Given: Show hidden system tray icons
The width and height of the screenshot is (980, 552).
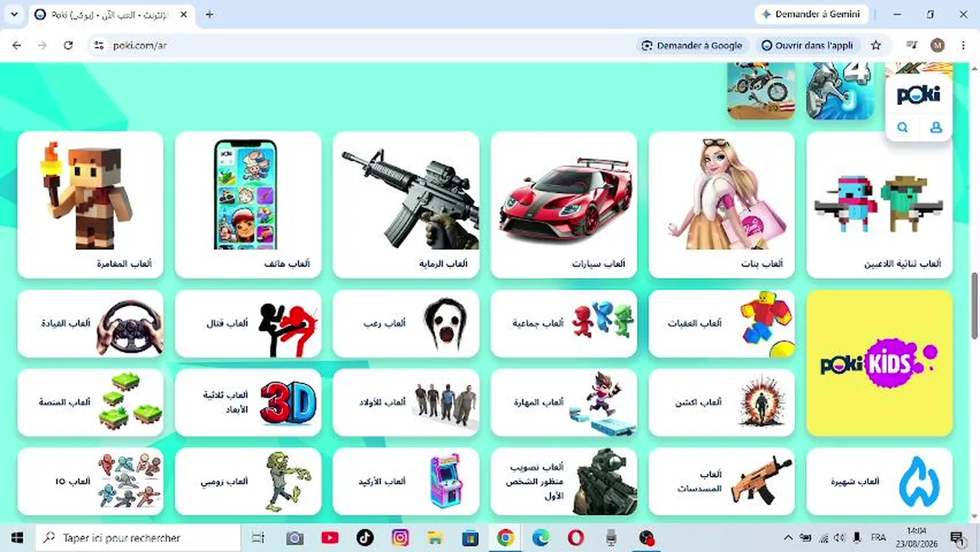Looking at the screenshot, I should point(788,537).
